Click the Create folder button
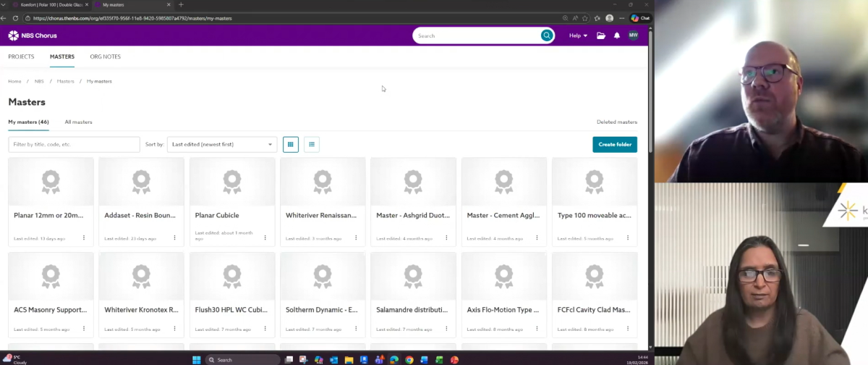This screenshot has height=365, width=868. [615, 144]
